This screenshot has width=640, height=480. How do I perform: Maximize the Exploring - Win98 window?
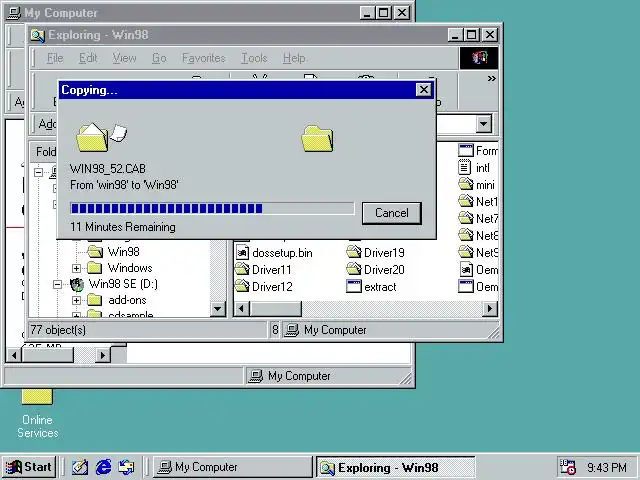tap(471, 35)
